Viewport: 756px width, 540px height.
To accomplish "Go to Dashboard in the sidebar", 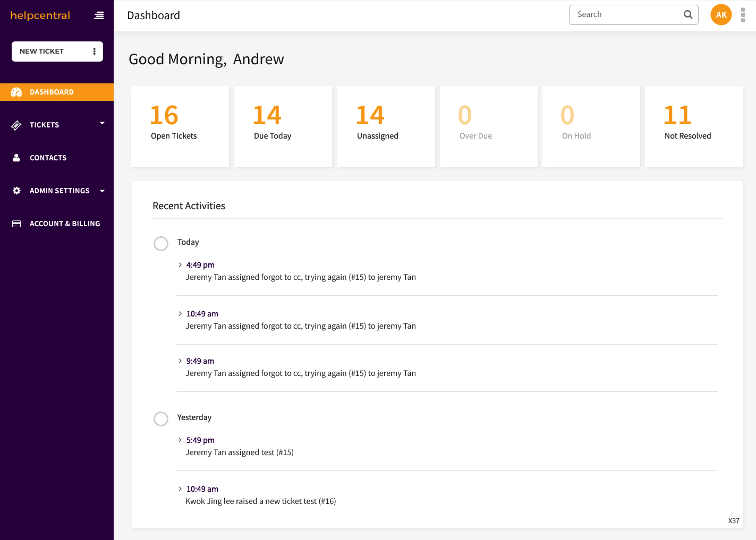I will pyautogui.click(x=52, y=92).
